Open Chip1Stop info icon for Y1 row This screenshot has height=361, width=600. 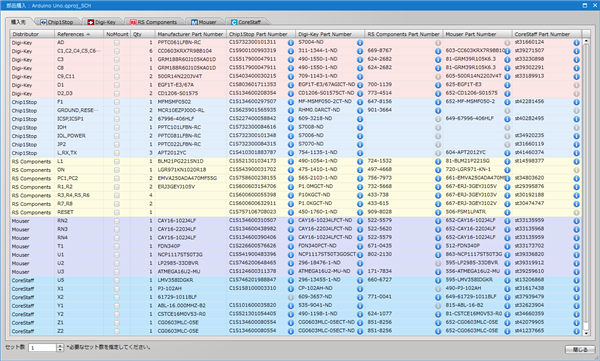click(x=291, y=306)
